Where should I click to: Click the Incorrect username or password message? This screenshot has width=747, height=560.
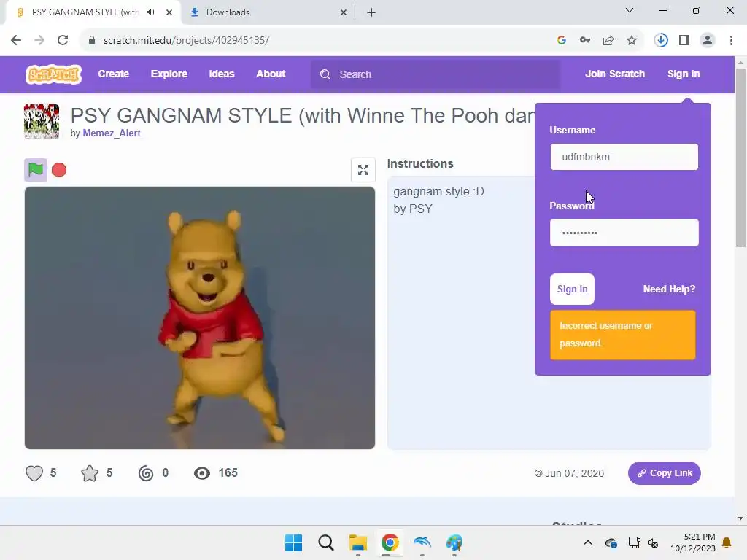point(623,335)
